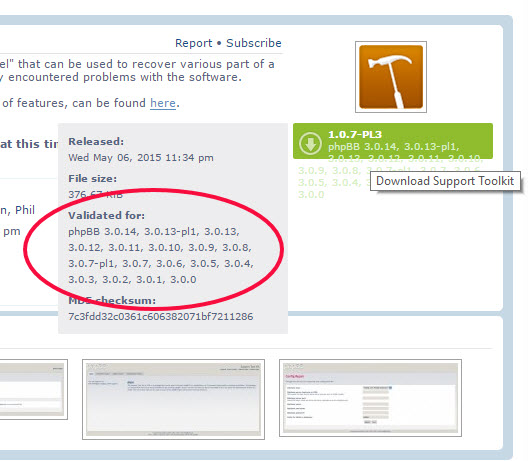Click the Support Toolkit hammer icon

click(391, 77)
